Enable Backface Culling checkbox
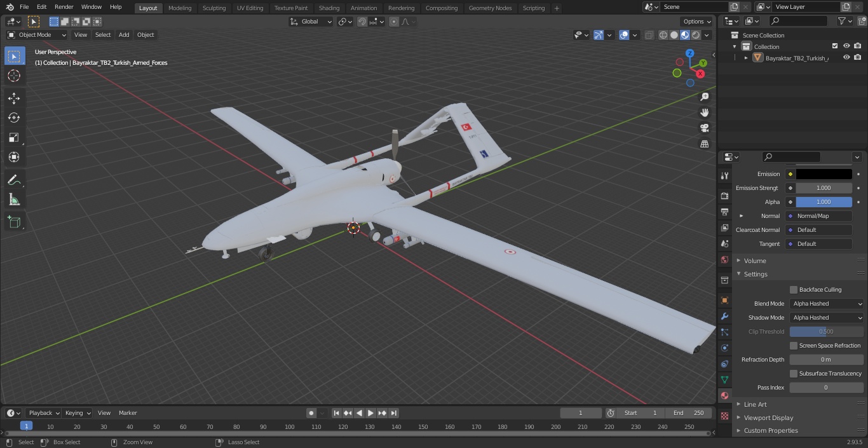This screenshot has width=868, height=448. [794, 290]
